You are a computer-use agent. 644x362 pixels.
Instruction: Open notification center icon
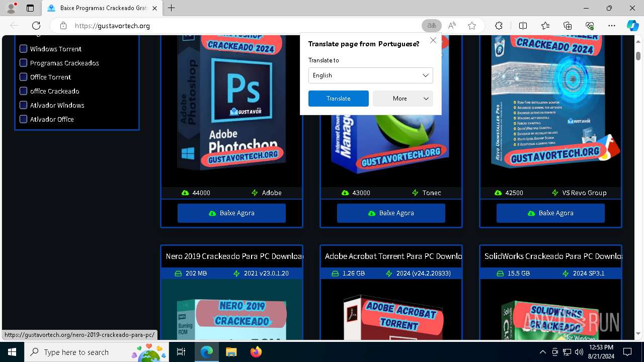coord(627,352)
